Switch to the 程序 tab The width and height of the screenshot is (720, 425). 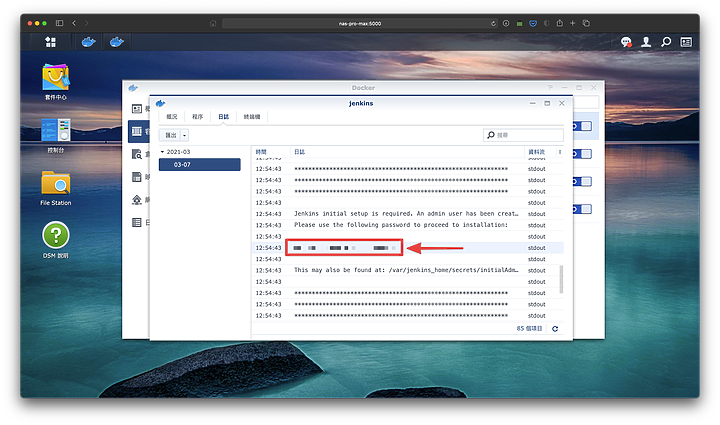pos(197,117)
